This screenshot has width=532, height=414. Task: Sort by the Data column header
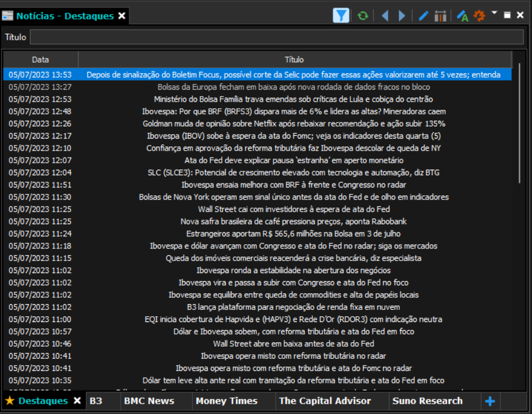click(x=40, y=60)
